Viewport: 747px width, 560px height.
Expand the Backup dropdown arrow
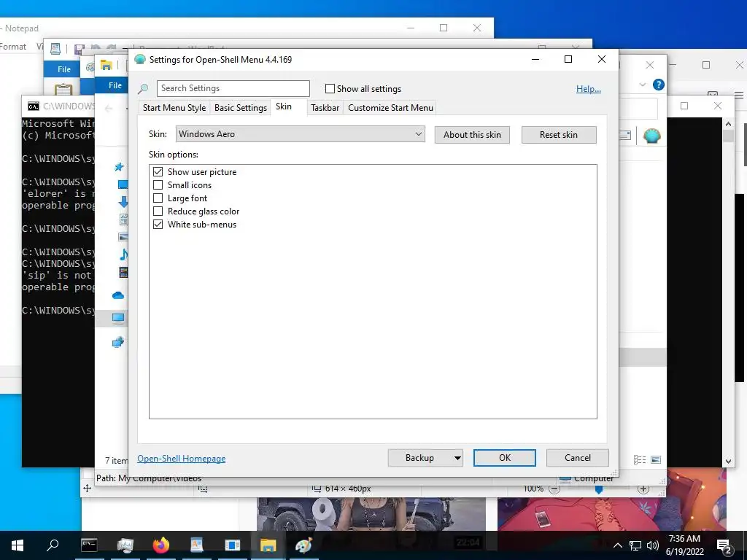[x=457, y=458]
